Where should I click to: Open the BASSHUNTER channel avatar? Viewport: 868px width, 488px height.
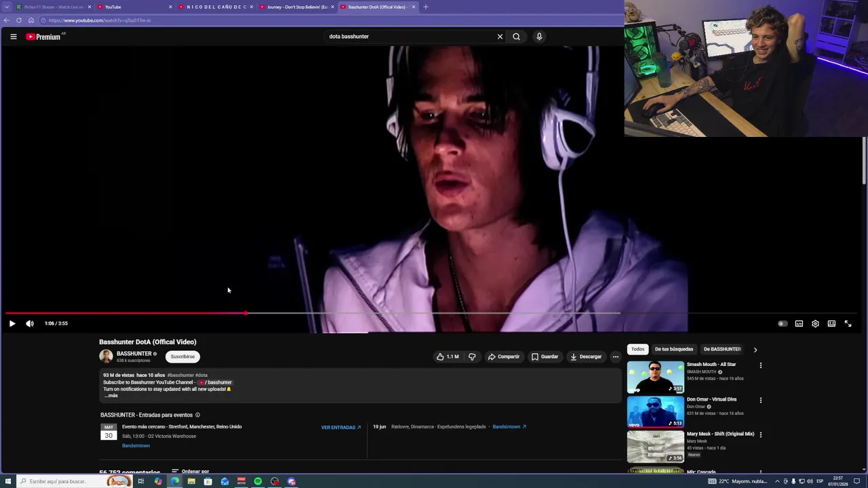pyautogui.click(x=106, y=357)
